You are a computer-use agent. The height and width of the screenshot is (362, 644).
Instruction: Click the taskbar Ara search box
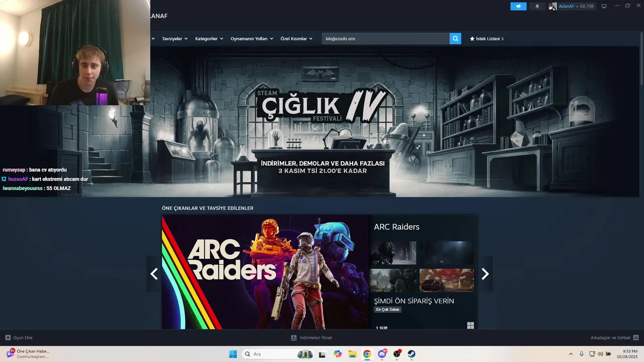click(x=278, y=354)
